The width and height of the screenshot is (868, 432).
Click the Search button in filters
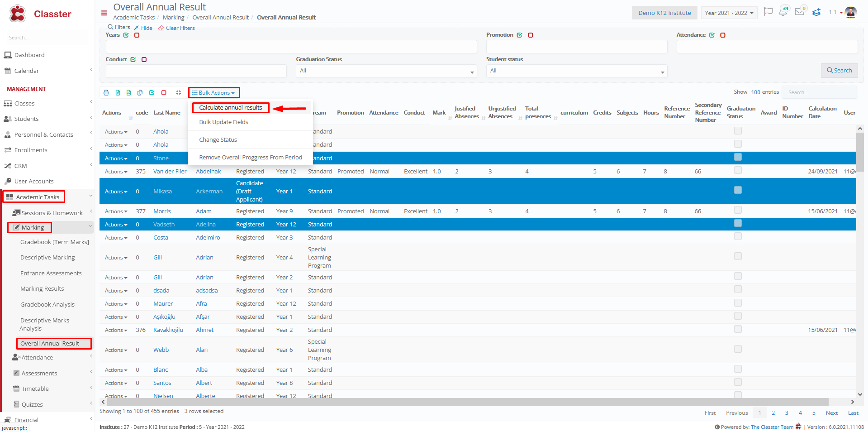(x=839, y=70)
